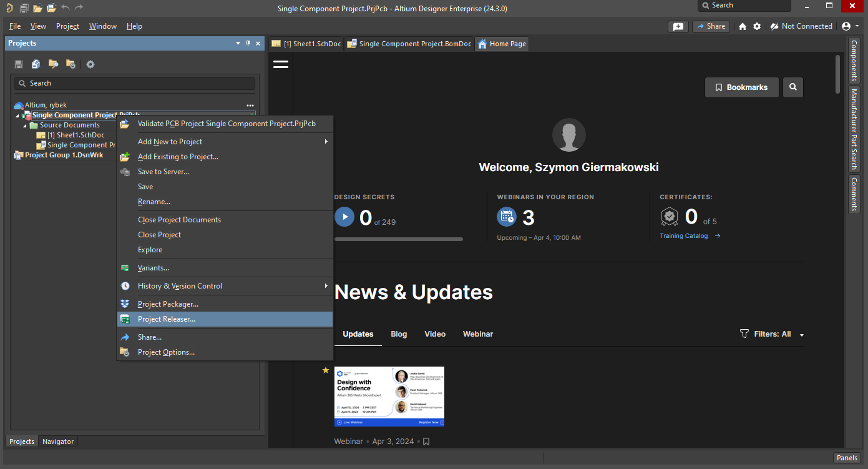Close the Projects panel with X
868x469 pixels.
pos(258,43)
